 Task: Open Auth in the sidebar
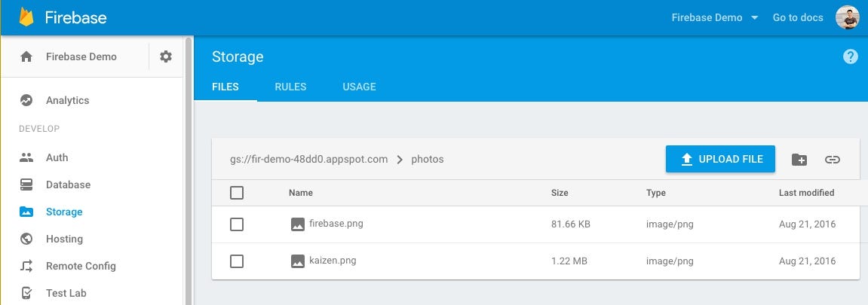point(57,157)
